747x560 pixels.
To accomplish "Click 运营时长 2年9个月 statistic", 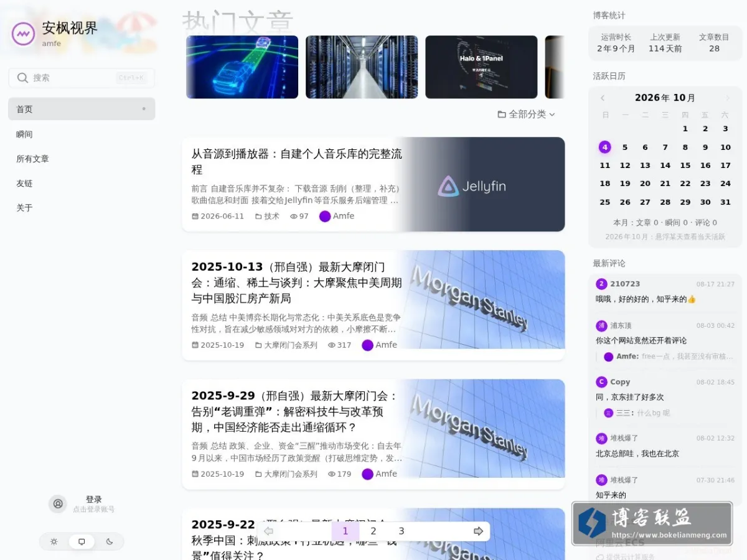I will click(616, 43).
